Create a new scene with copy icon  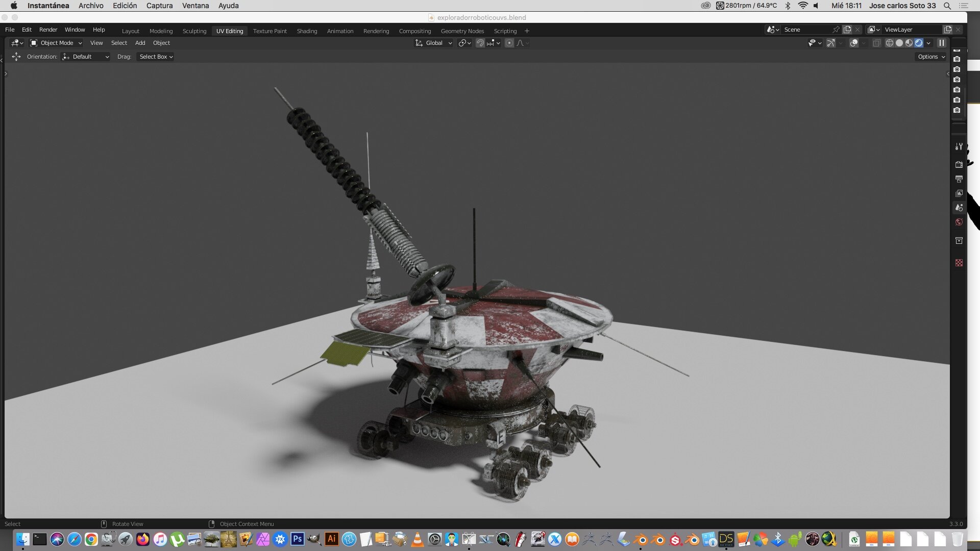(847, 30)
